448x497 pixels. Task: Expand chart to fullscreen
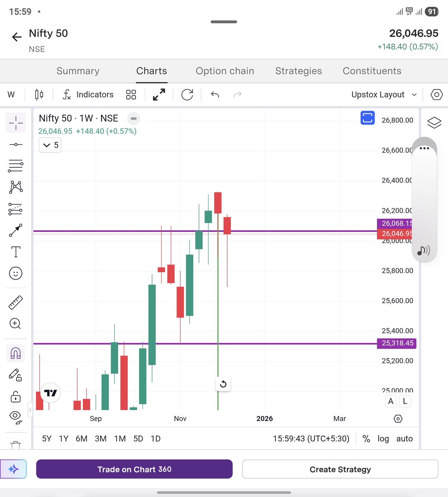click(x=159, y=94)
